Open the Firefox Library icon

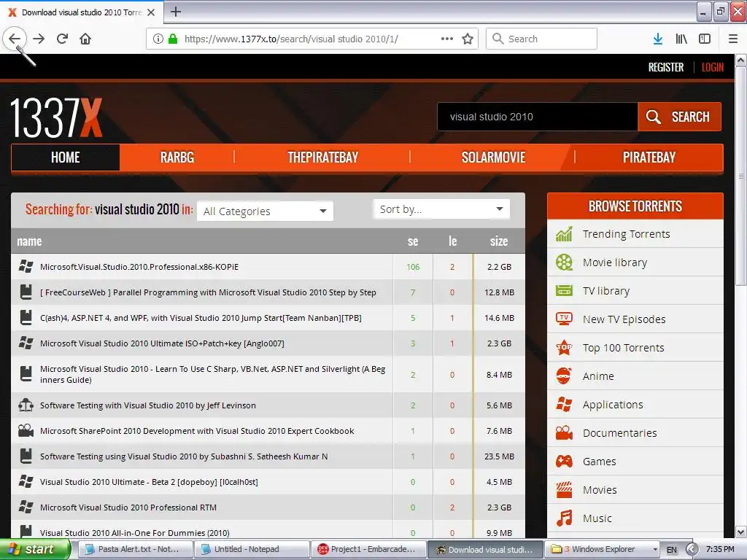click(681, 39)
